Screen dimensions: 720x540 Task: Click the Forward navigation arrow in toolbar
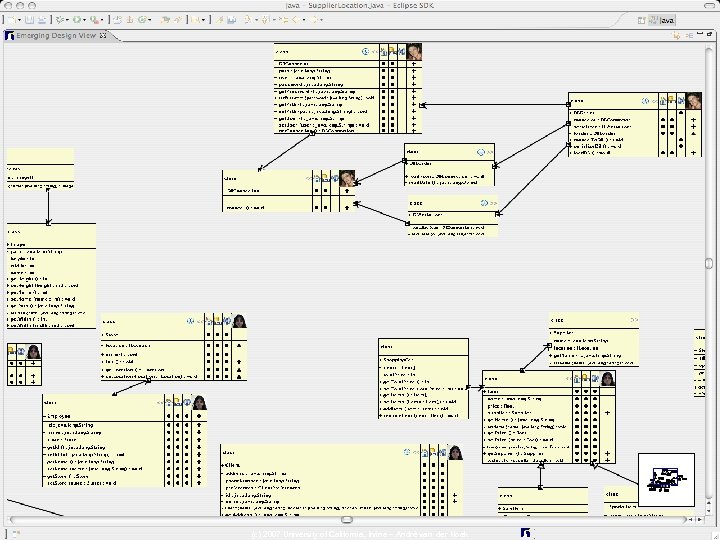pos(315,20)
